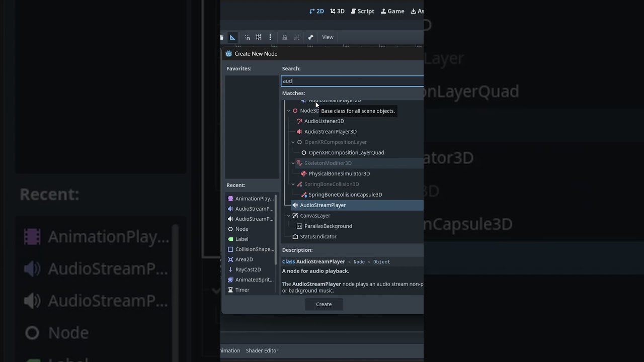The width and height of the screenshot is (644, 362).
Task: Open the Script workspace tab
Action: (x=362, y=11)
